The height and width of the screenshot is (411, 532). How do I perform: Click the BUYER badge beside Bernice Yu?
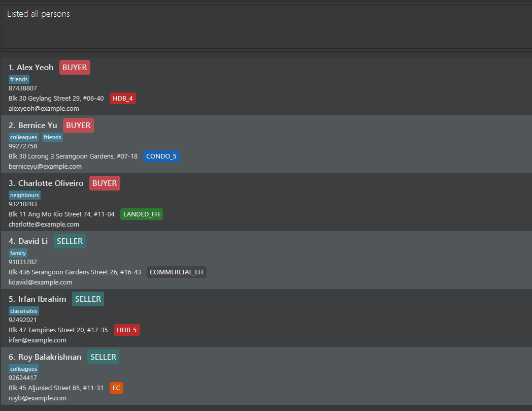click(78, 125)
